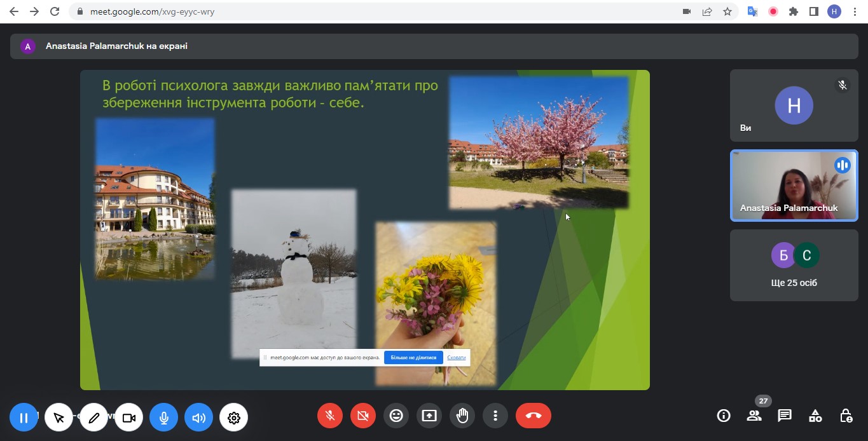
Task: Open meeting details info icon
Action: (724, 416)
